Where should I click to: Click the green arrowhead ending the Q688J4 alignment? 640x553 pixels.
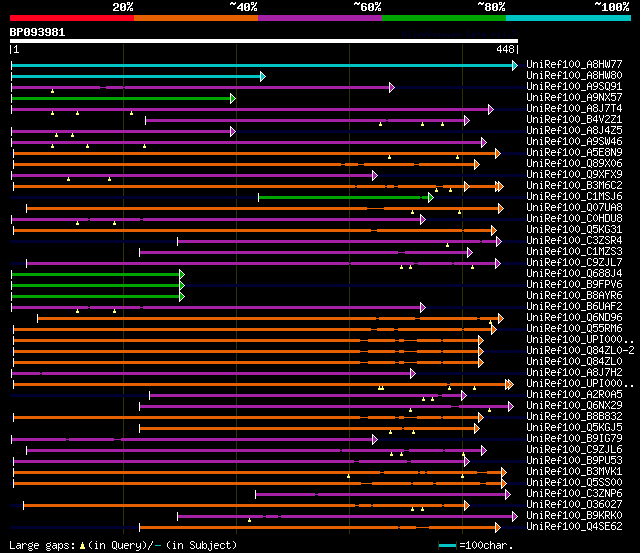[182, 275]
